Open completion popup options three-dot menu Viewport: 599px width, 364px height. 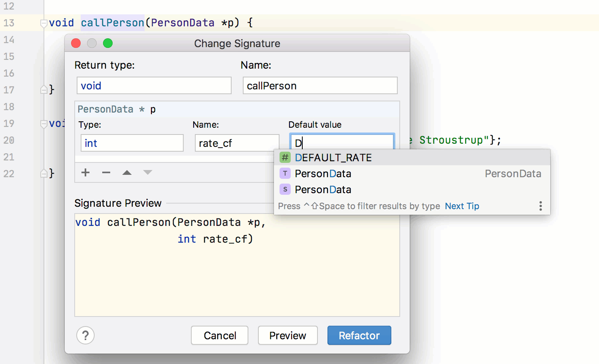pos(540,206)
